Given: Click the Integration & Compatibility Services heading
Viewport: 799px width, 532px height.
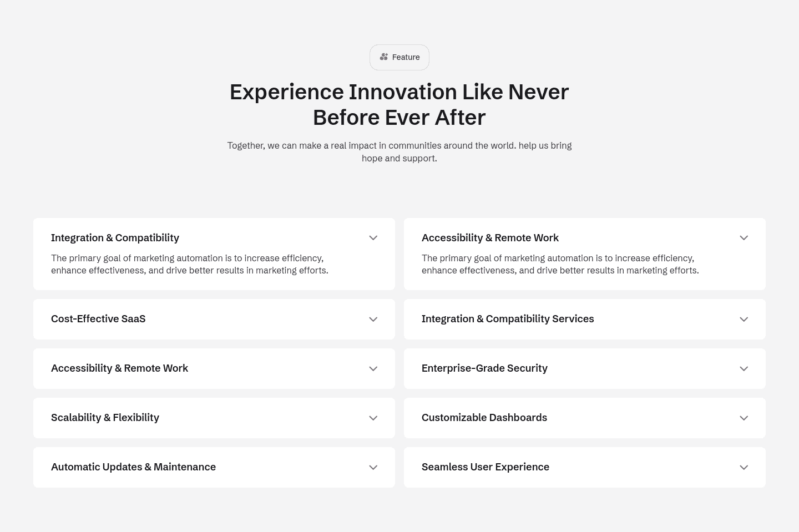Looking at the screenshot, I should 507,319.
